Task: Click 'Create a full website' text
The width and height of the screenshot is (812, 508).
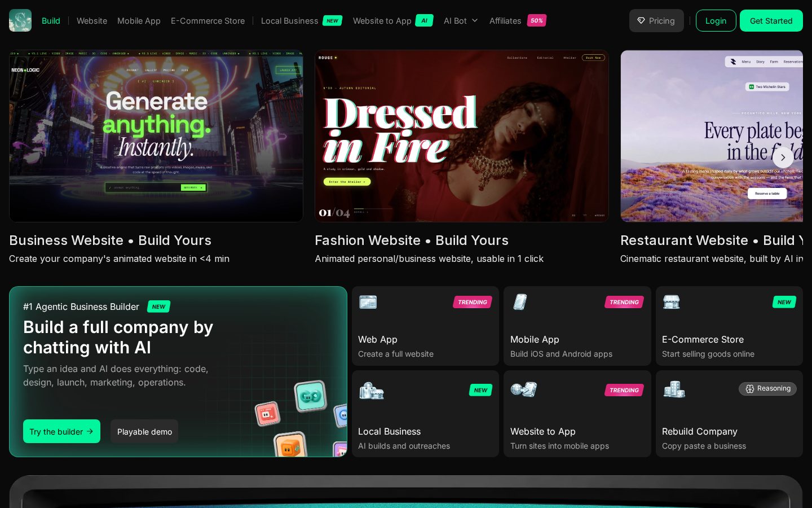Action: (396, 354)
